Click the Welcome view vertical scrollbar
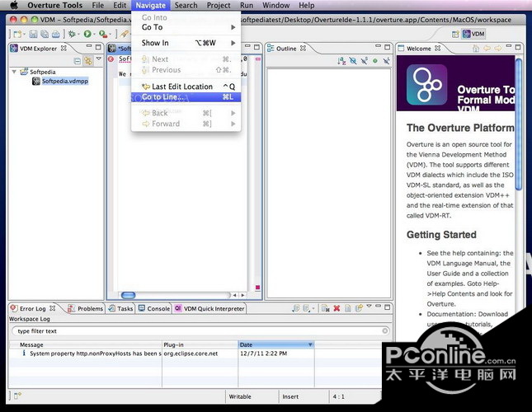The image size is (532, 412). pos(519,124)
